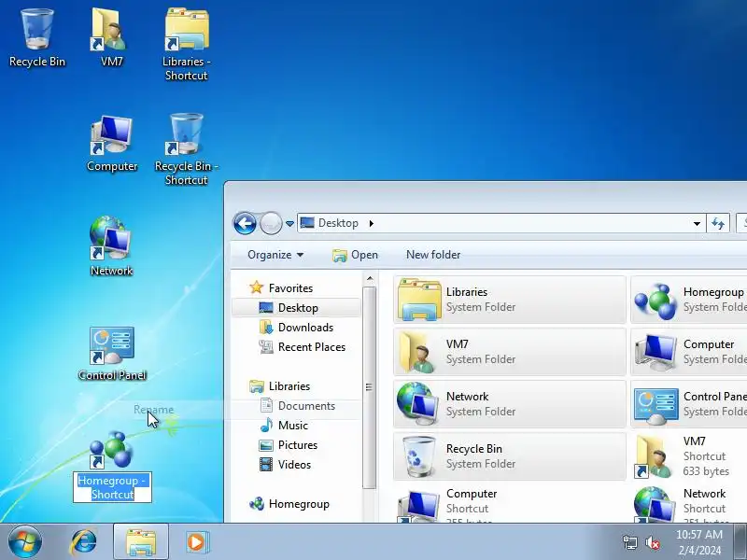
Task: Select the Control Panel desktop shortcut
Action: tap(112, 354)
